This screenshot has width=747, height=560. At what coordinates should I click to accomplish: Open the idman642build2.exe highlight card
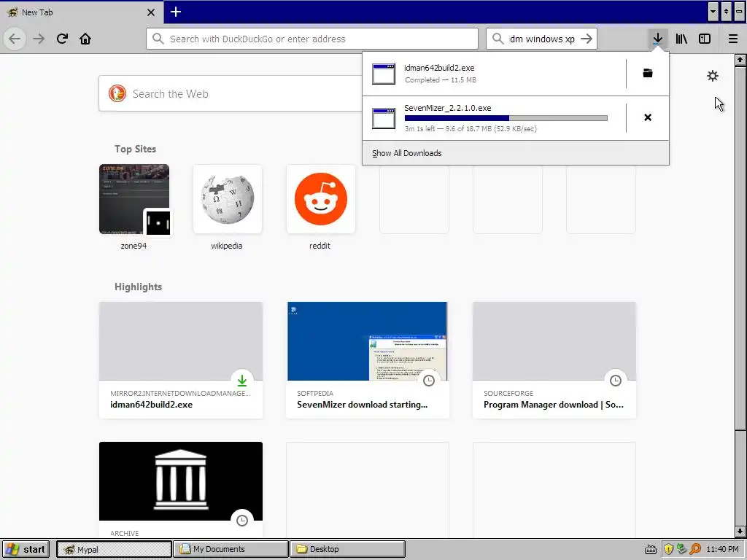click(x=181, y=360)
